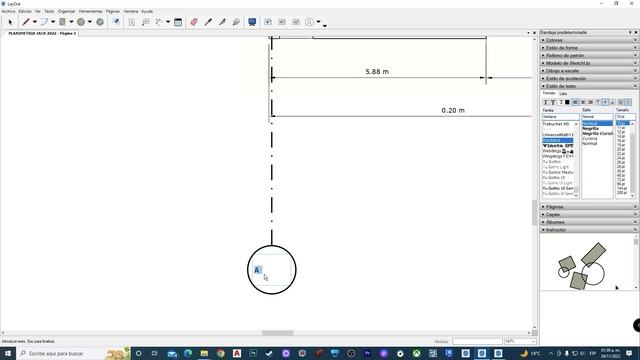Choose the Polygon shape tool
This screenshot has width=640, height=360.
click(x=100, y=22)
